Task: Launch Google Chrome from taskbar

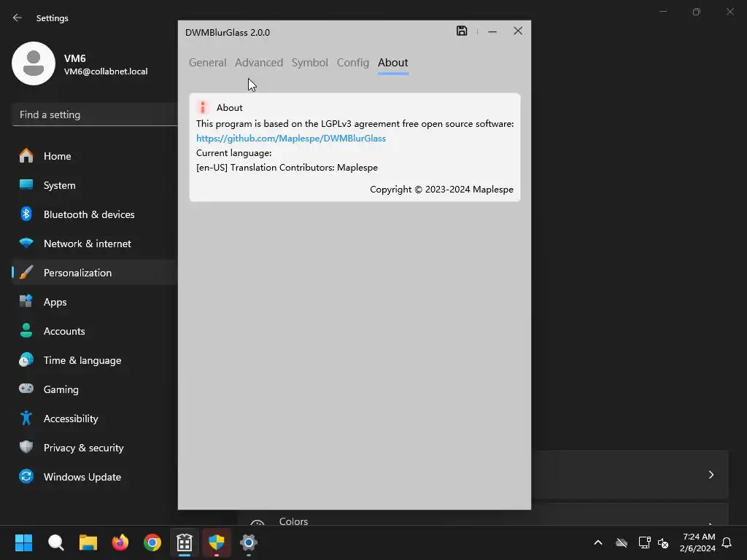Action: point(152,542)
